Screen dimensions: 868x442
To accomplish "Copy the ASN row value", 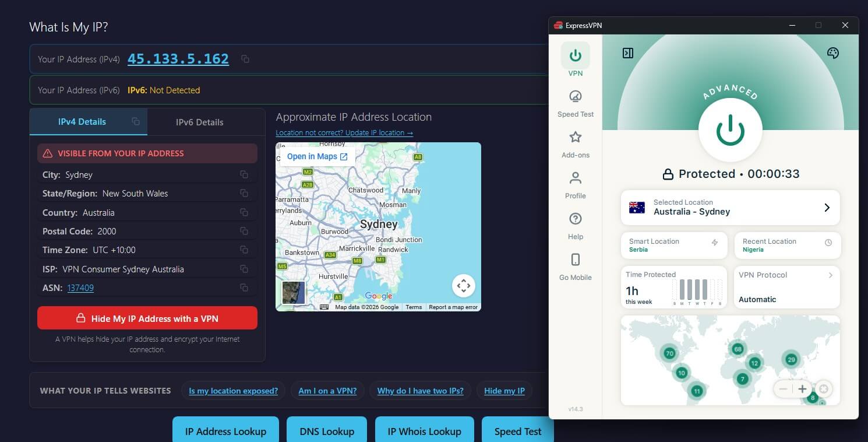I will (x=244, y=287).
